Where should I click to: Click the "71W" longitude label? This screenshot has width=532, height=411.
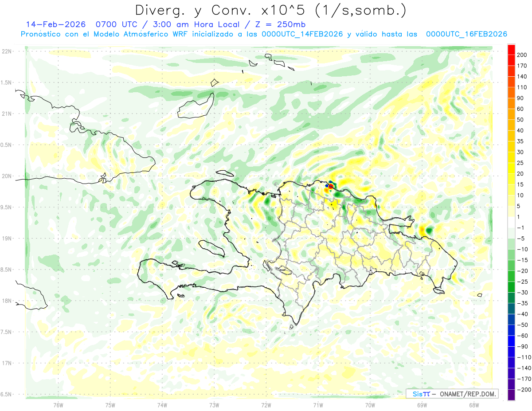tap(318, 404)
